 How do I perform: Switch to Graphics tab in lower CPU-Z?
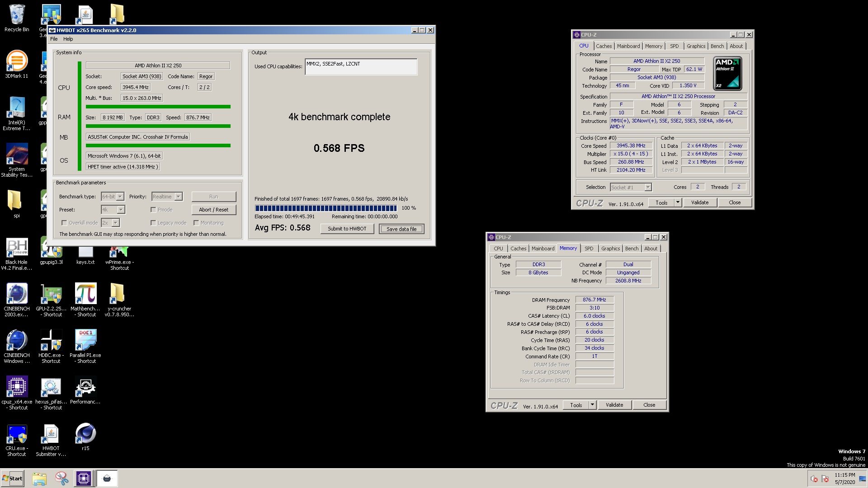pyautogui.click(x=610, y=249)
